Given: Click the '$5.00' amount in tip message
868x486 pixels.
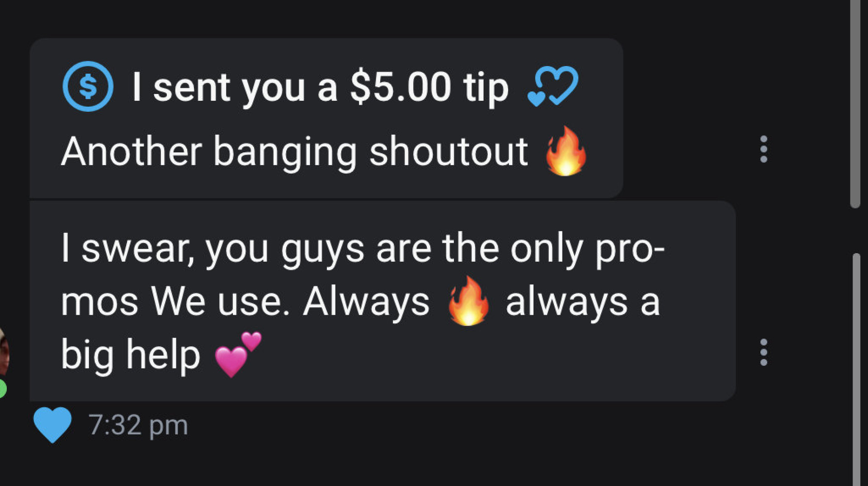Looking at the screenshot, I should coord(401,86).
